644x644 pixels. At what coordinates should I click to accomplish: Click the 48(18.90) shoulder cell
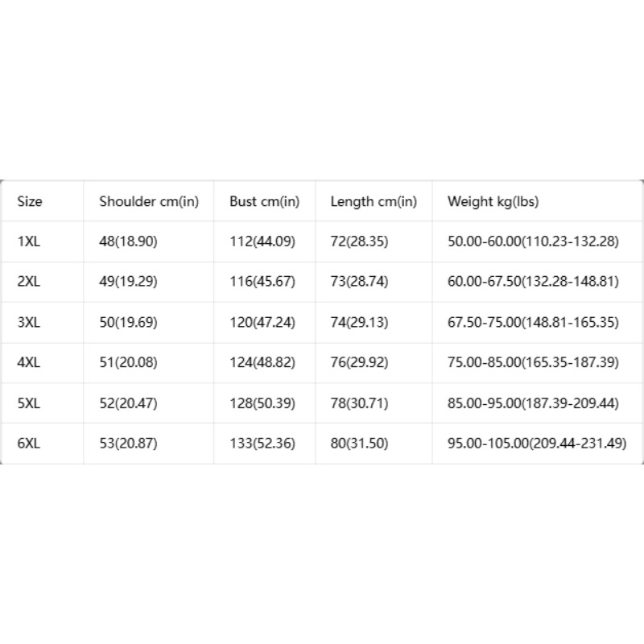click(x=128, y=241)
